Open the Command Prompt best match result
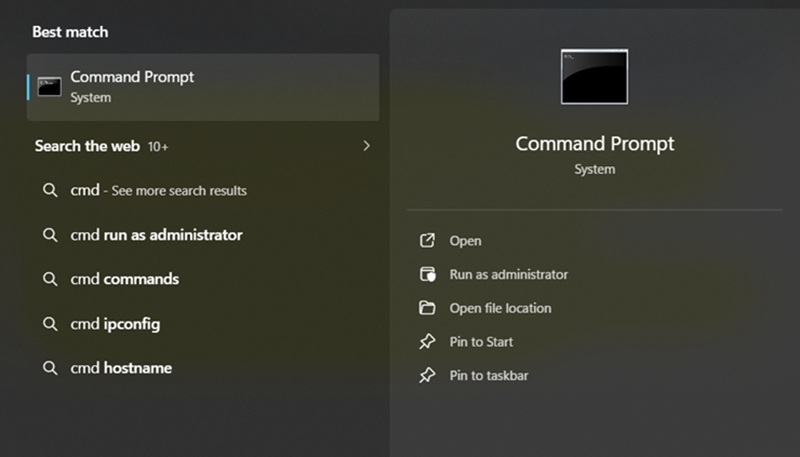This screenshot has width=800, height=457. tap(203, 87)
